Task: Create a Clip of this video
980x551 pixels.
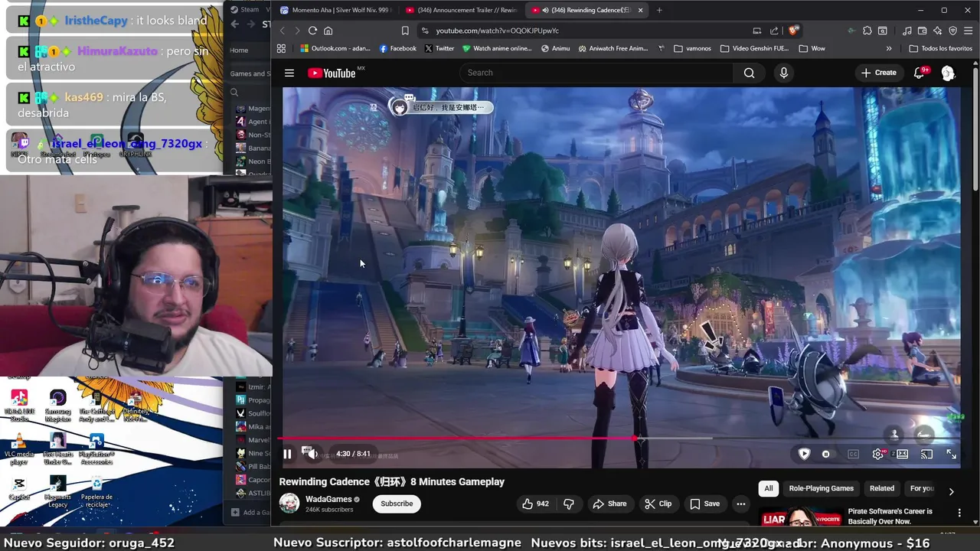Action: pos(658,504)
